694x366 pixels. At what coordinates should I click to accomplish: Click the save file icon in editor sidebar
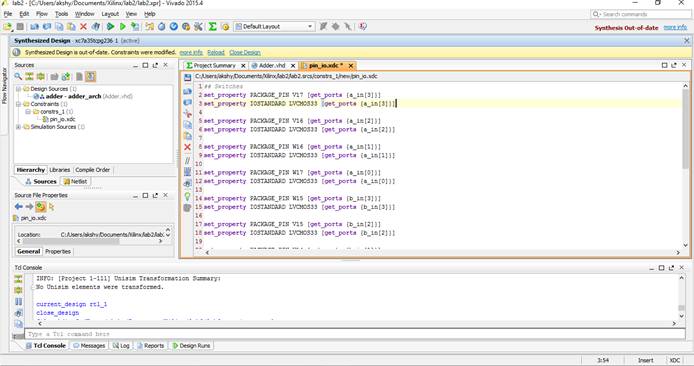[187, 77]
